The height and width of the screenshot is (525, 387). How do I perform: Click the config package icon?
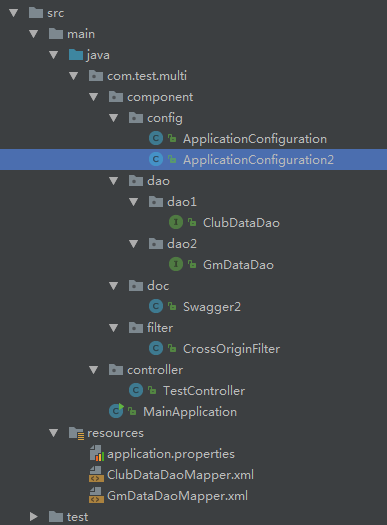tap(136, 118)
